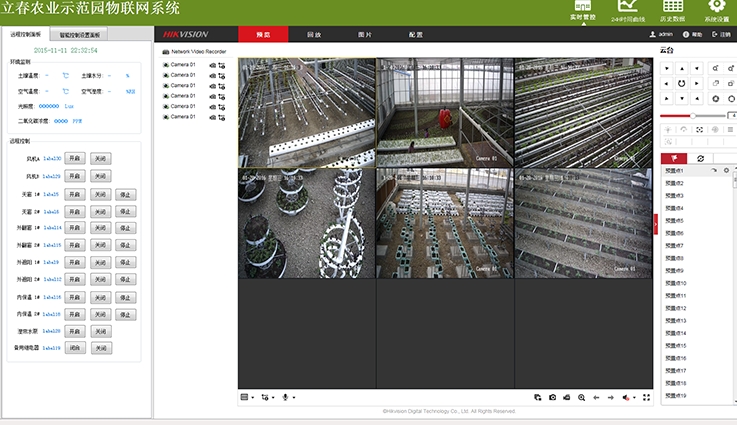The image size is (737, 425).
Task: Turn off 风机B with 关闭 button
Action: [x=100, y=176]
